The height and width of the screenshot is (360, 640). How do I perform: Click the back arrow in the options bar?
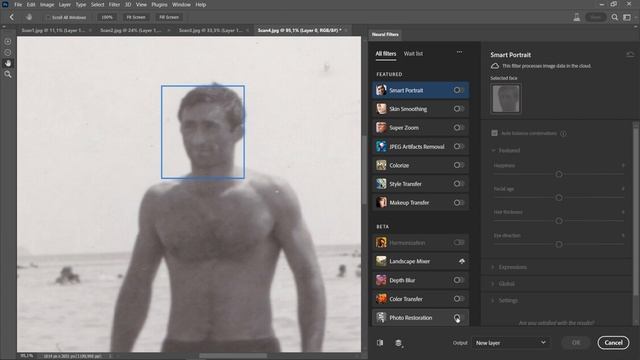point(12,17)
